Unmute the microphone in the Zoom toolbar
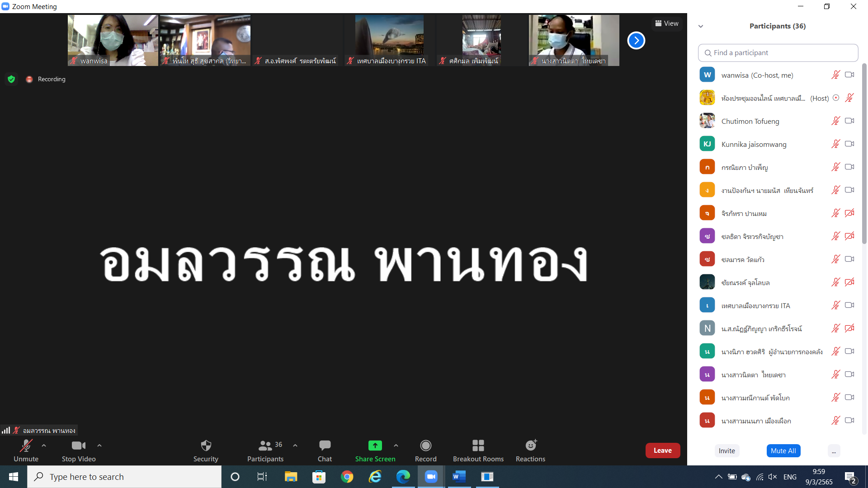Image resolution: width=868 pixels, height=488 pixels. (x=26, y=450)
